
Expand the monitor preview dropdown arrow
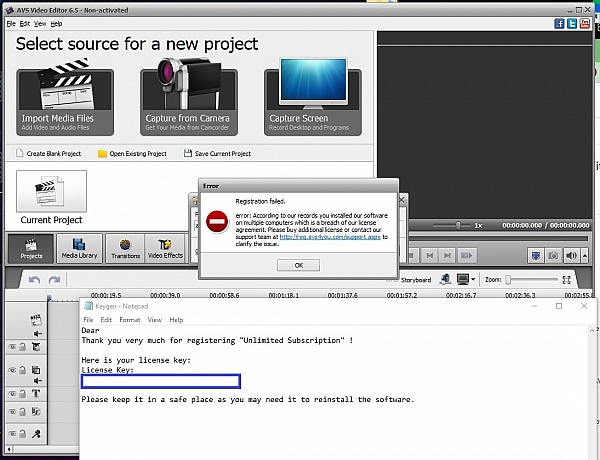coord(473,279)
